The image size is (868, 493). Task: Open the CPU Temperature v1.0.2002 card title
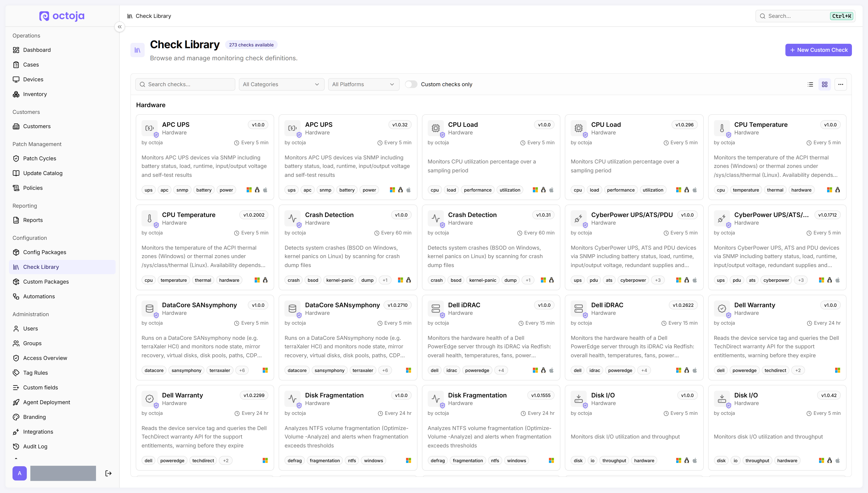[189, 215]
